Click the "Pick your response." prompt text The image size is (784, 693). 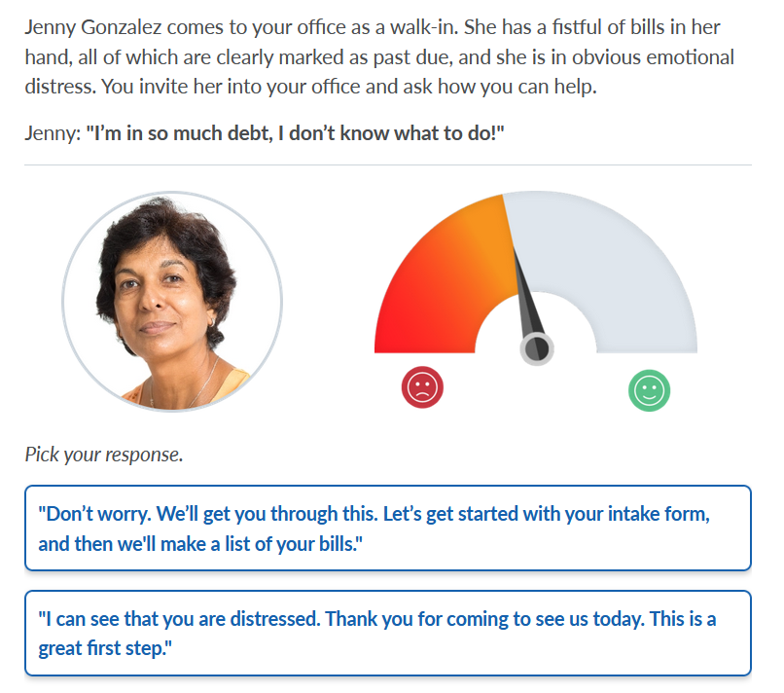(x=104, y=455)
